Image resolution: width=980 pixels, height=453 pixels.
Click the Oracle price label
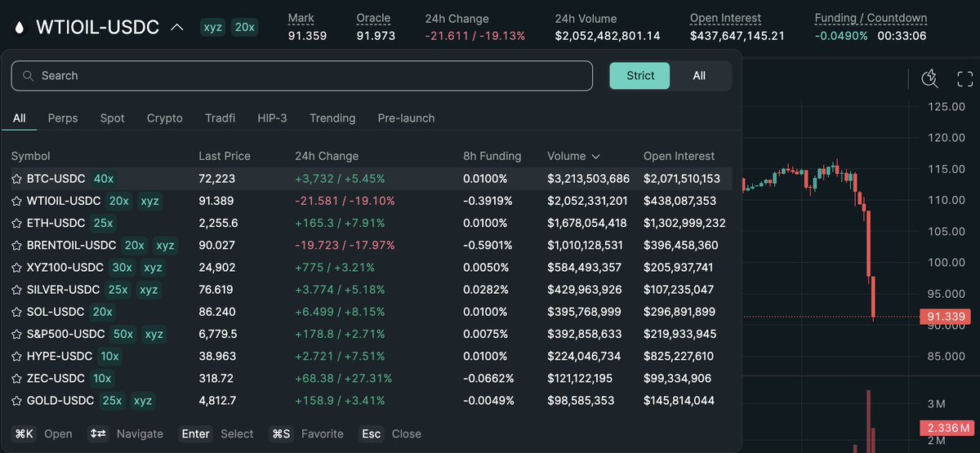[x=373, y=18]
